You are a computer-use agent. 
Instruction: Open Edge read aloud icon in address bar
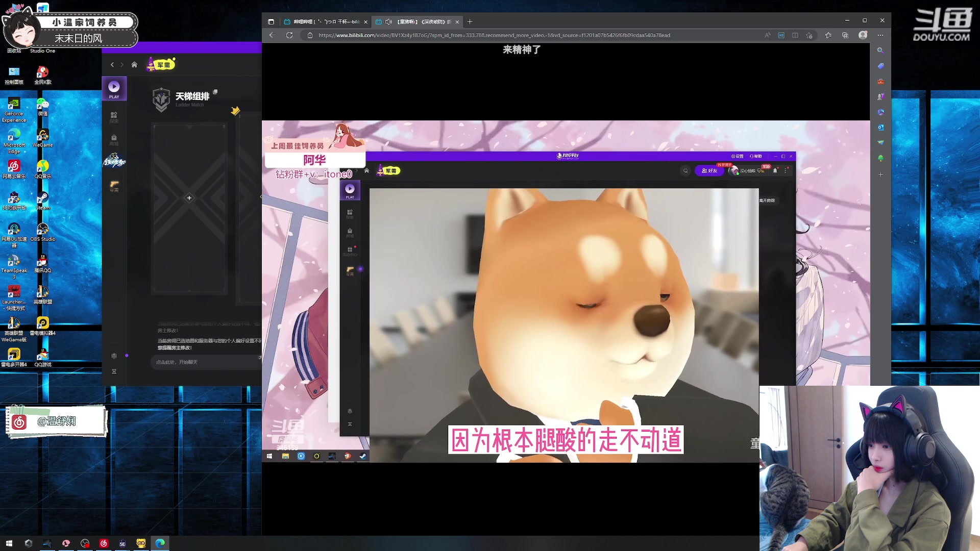(767, 35)
